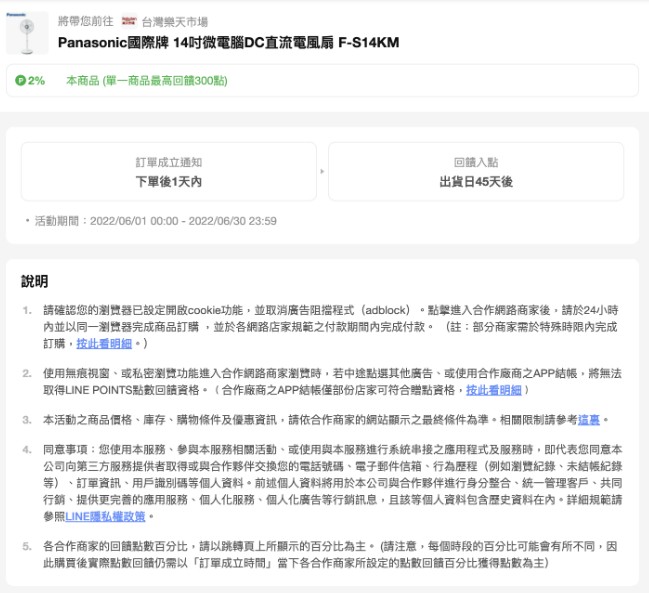Viewport: 649px width, 593px height.
Task: Click the 說明 heading
Action: [35, 281]
